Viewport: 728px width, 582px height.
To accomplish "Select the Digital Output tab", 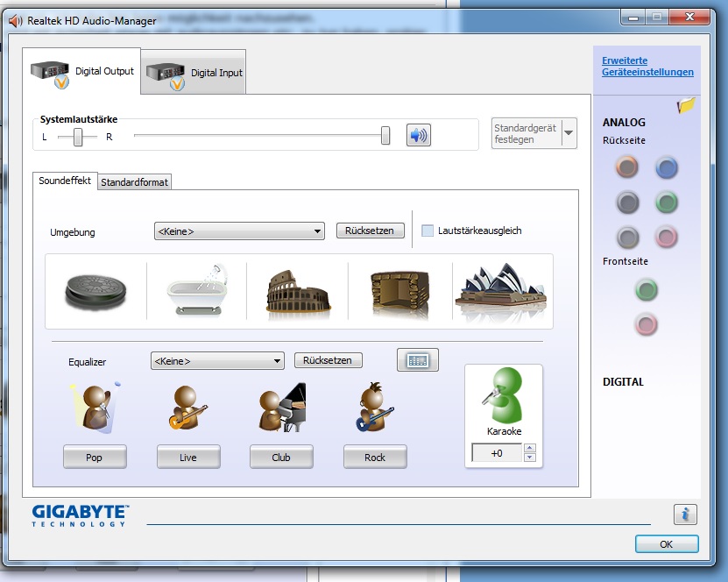I will 81,71.
